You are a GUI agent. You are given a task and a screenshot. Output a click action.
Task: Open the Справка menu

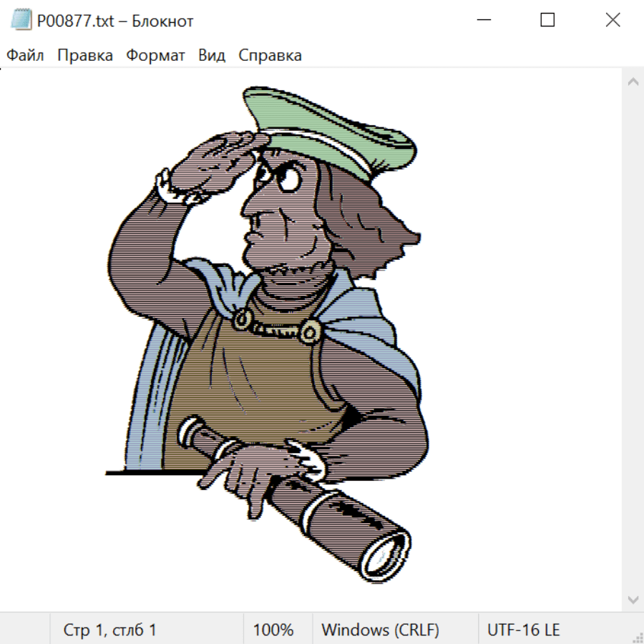coord(270,56)
